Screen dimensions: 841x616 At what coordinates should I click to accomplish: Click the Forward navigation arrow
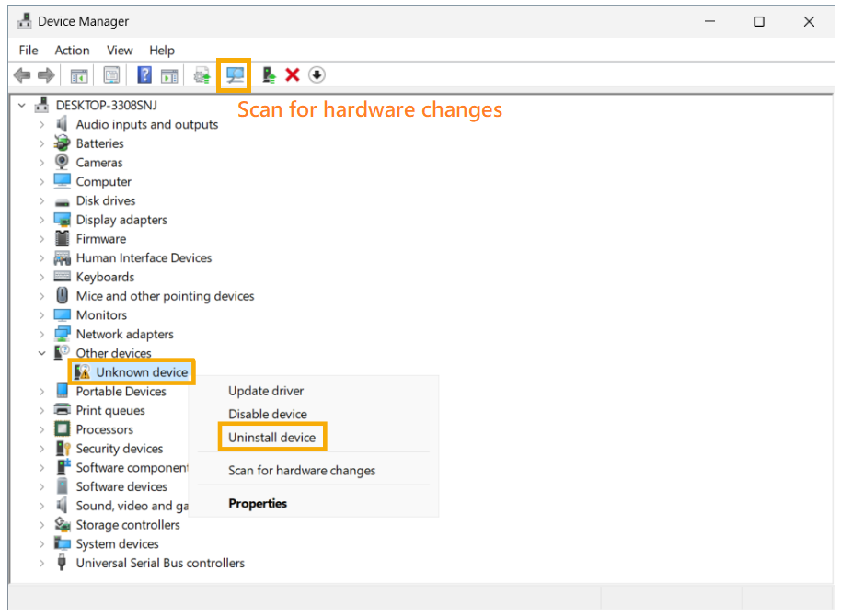(x=48, y=75)
